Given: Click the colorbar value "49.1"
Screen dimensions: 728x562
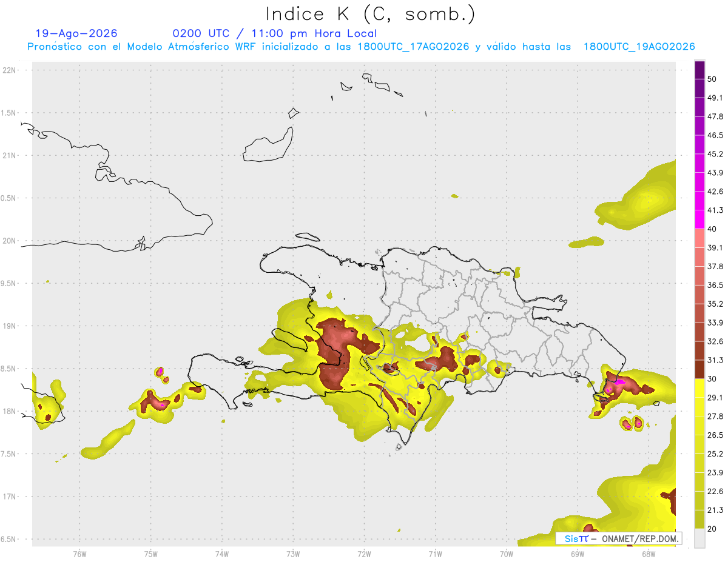Looking at the screenshot, I should click(x=715, y=98).
